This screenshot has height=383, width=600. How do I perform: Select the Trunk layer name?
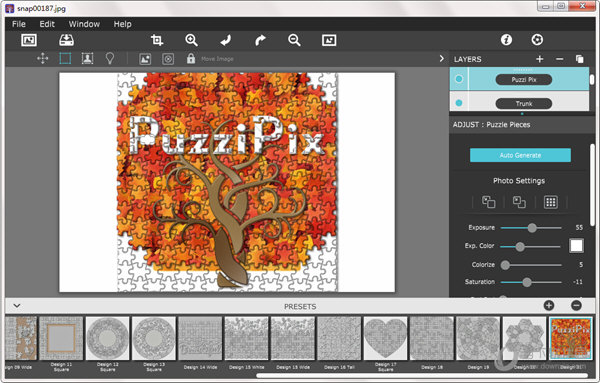click(523, 103)
